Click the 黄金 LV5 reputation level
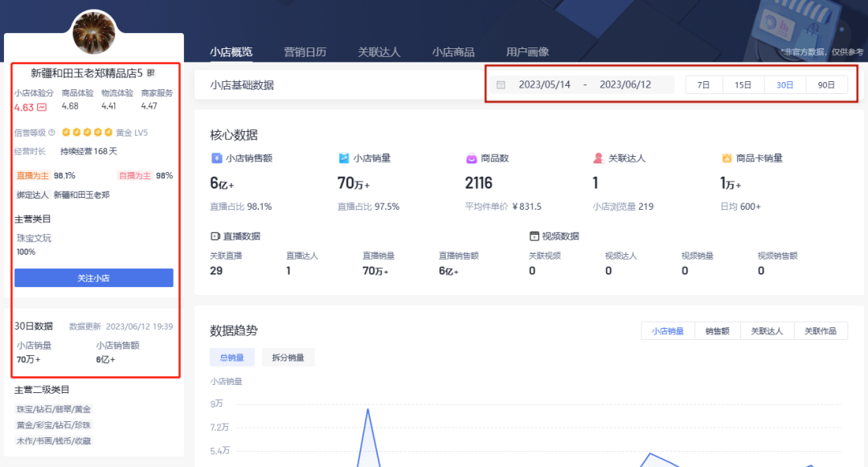This screenshot has height=467, width=868. click(x=132, y=133)
